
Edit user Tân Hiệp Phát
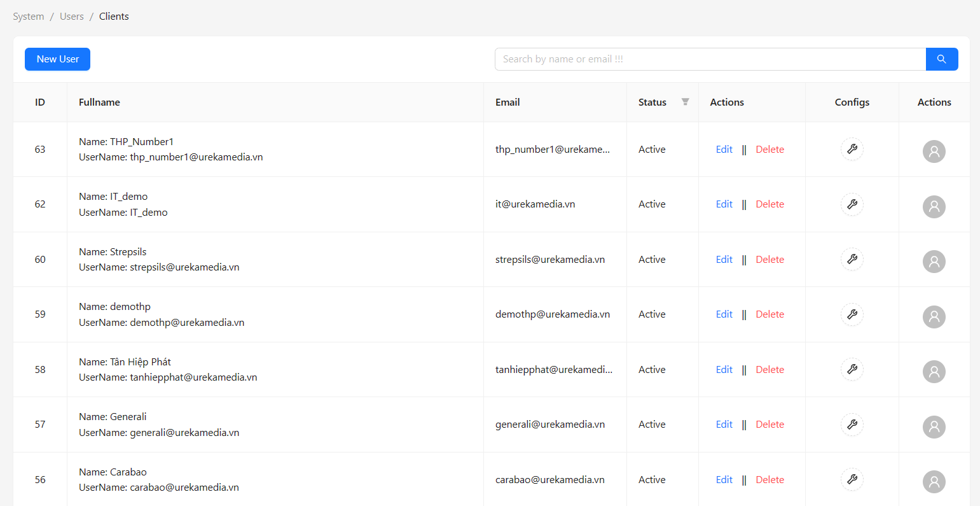724,370
